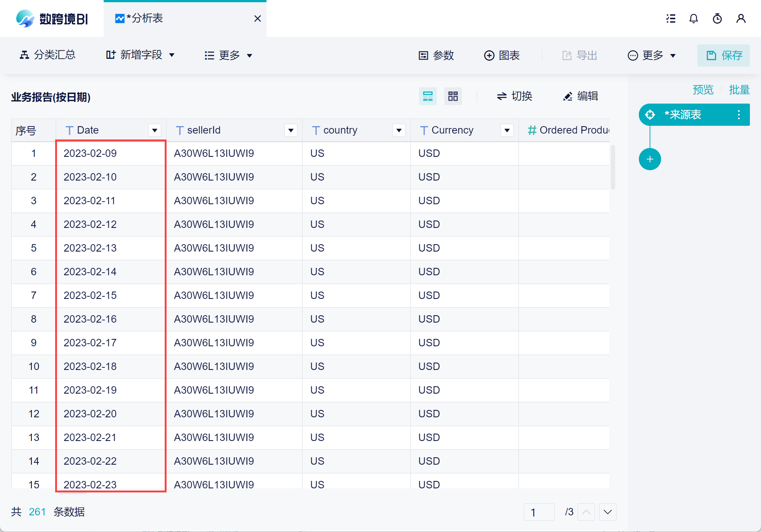Image resolution: width=761 pixels, height=532 pixels.
Task: Toggle layout with 切换 button
Action: (x=514, y=96)
